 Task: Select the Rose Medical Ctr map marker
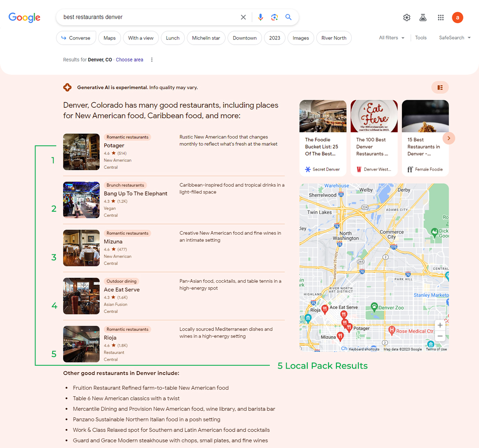392,330
